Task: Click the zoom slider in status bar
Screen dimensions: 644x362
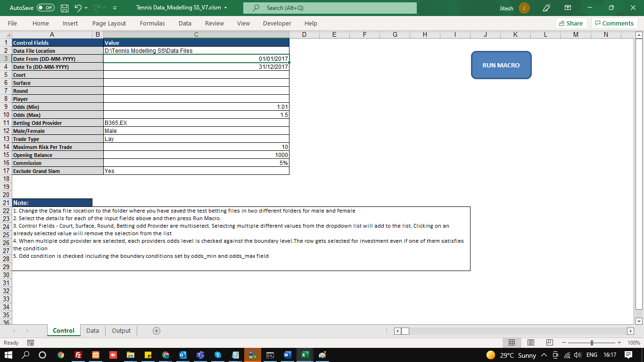Action: [x=592, y=343]
